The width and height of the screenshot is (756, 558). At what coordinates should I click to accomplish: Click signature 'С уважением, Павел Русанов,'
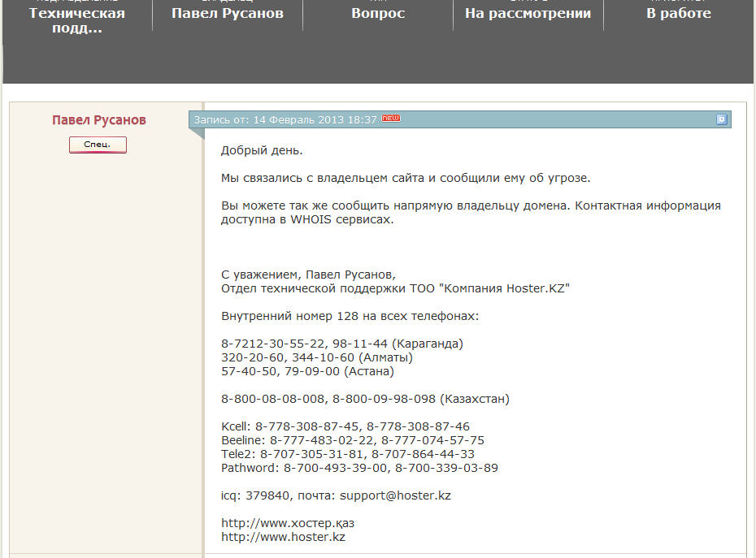coord(308,275)
